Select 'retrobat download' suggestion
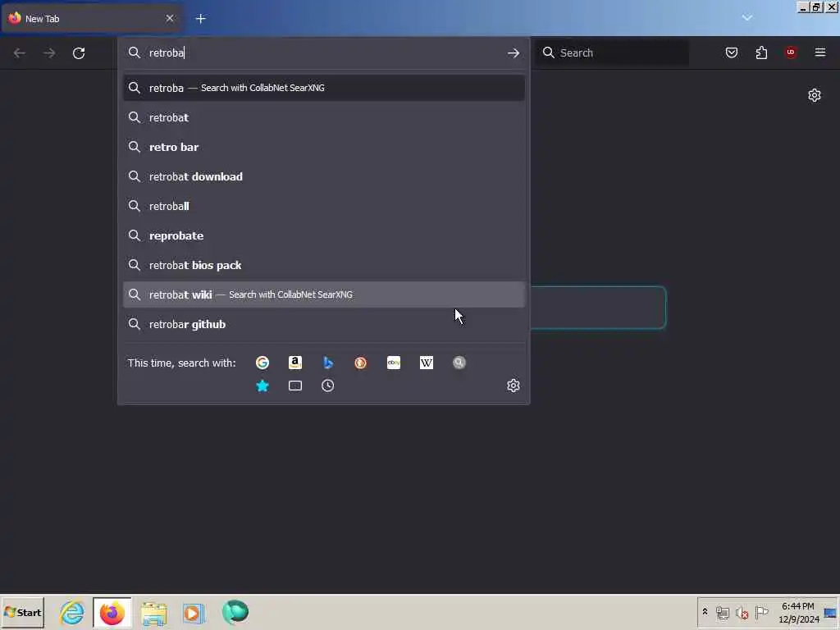This screenshot has width=840, height=630. point(323,176)
